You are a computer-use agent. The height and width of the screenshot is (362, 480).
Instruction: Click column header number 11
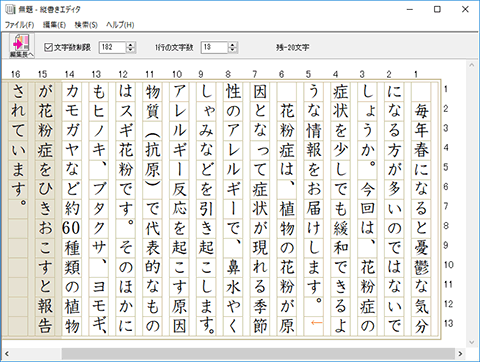[x=150, y=74]
